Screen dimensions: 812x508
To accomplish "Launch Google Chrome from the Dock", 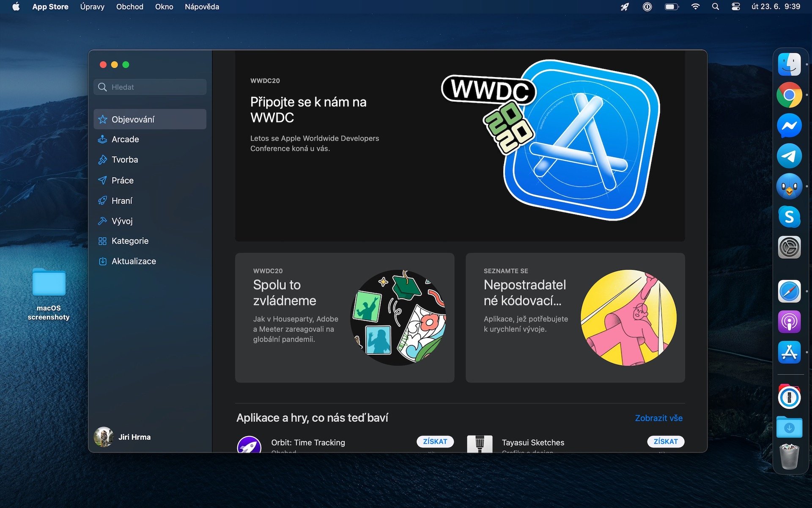I will coord(789,95).
